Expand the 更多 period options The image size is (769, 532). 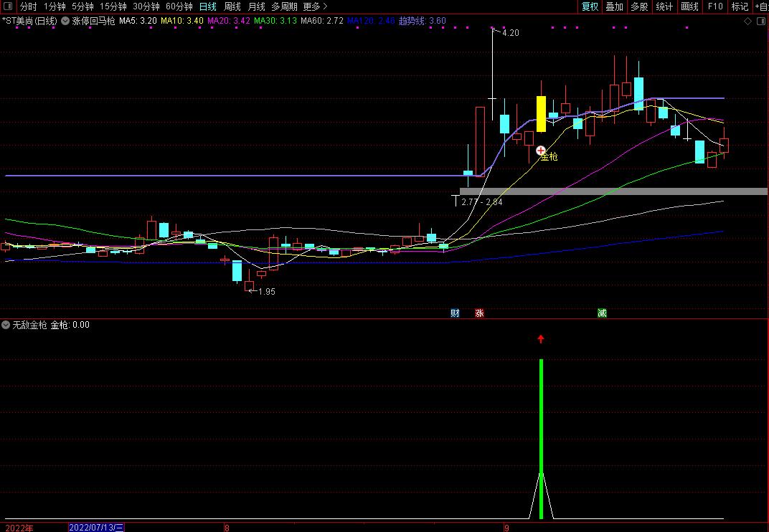point(315,6)
